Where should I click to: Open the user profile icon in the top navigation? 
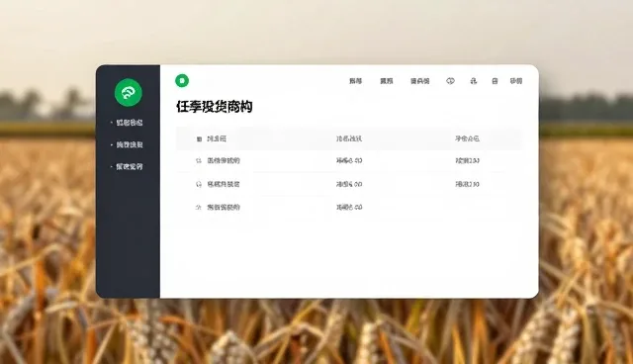point(474,81)
